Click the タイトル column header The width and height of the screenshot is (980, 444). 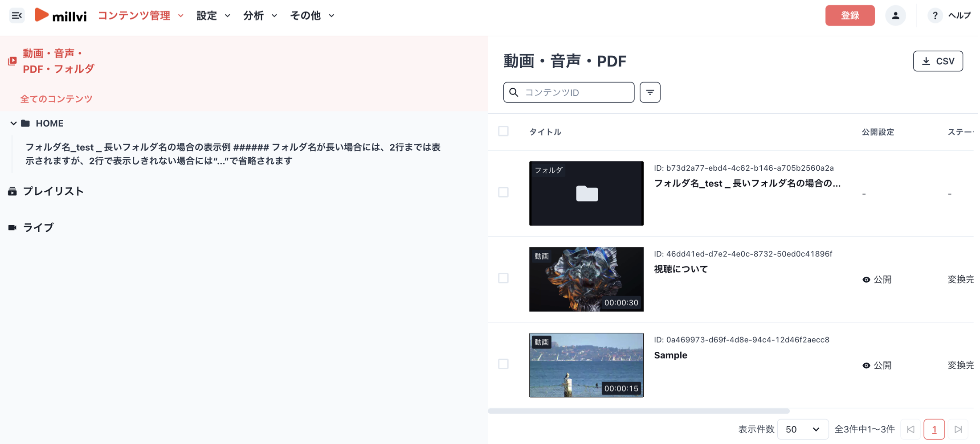pos(545,132)
